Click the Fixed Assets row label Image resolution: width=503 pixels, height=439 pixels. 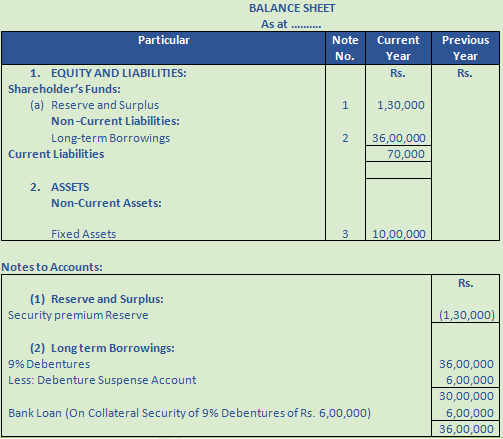pos(83,234)
